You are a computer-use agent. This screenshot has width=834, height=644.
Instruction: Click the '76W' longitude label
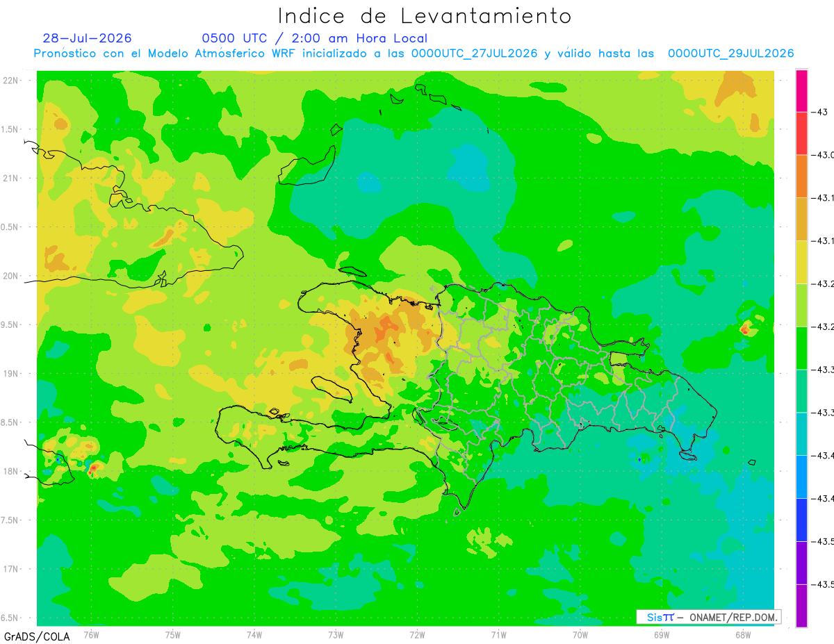coord(91,634)
